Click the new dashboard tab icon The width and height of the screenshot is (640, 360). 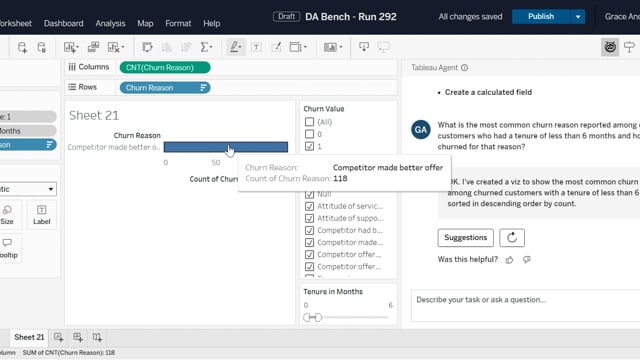[78, 337]
